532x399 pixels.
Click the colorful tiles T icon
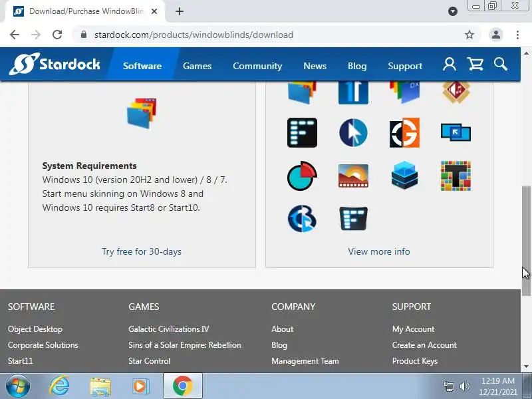point(456,176)
